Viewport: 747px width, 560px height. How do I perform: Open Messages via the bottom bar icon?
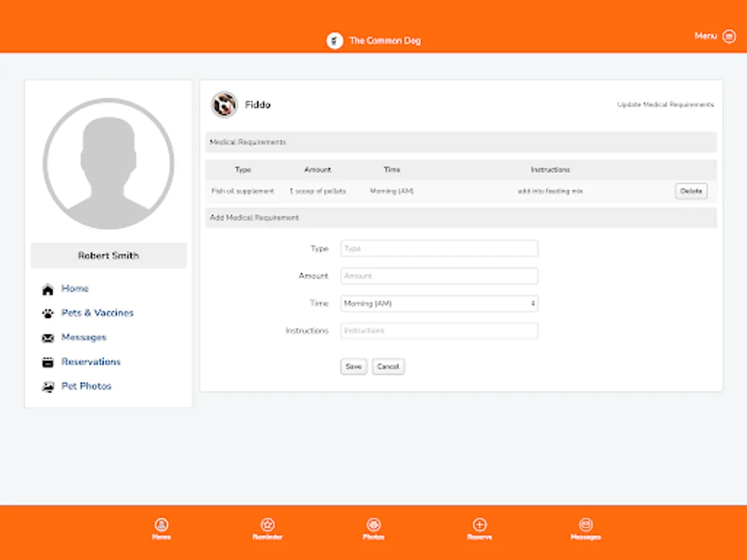[585, 525]
